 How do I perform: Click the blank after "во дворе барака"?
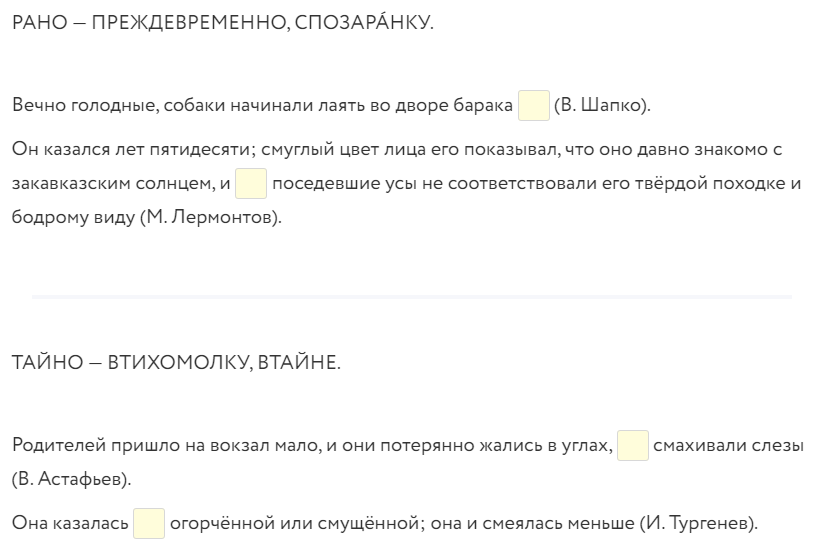(534, 105)
